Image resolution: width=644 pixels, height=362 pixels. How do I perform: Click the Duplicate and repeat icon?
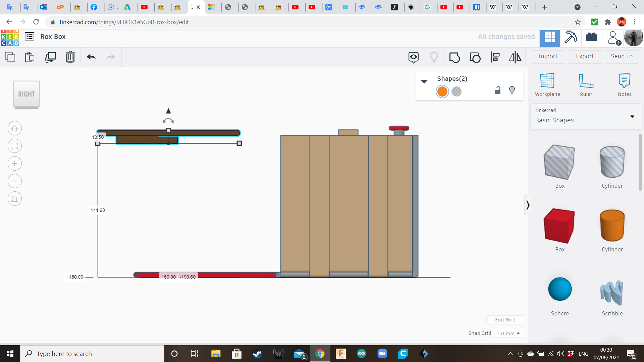click(x=50, y=57)
